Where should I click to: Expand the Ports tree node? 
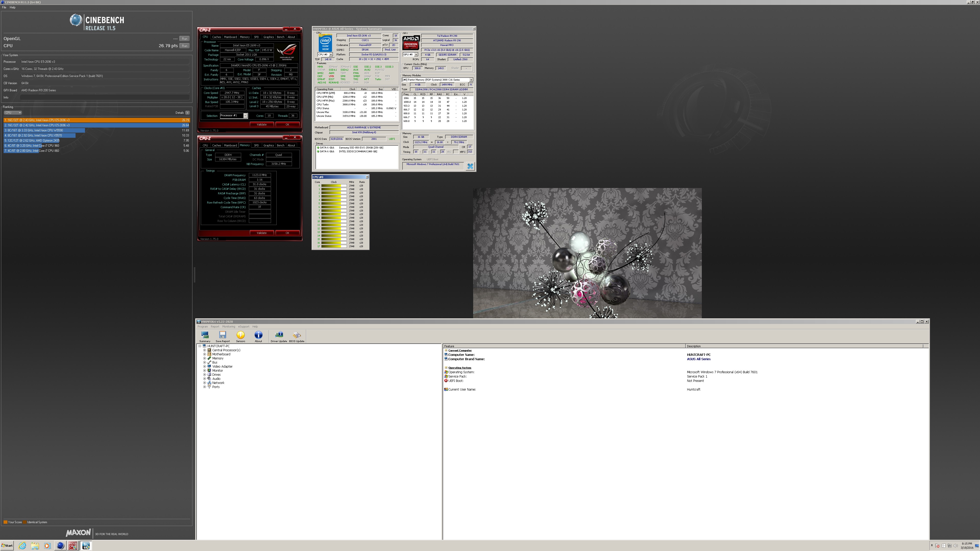(205, 387)
